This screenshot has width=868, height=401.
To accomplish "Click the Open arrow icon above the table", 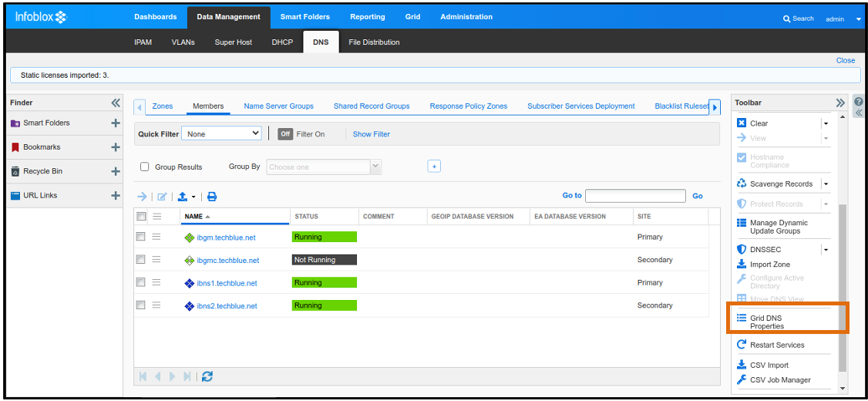I will 143,197.
